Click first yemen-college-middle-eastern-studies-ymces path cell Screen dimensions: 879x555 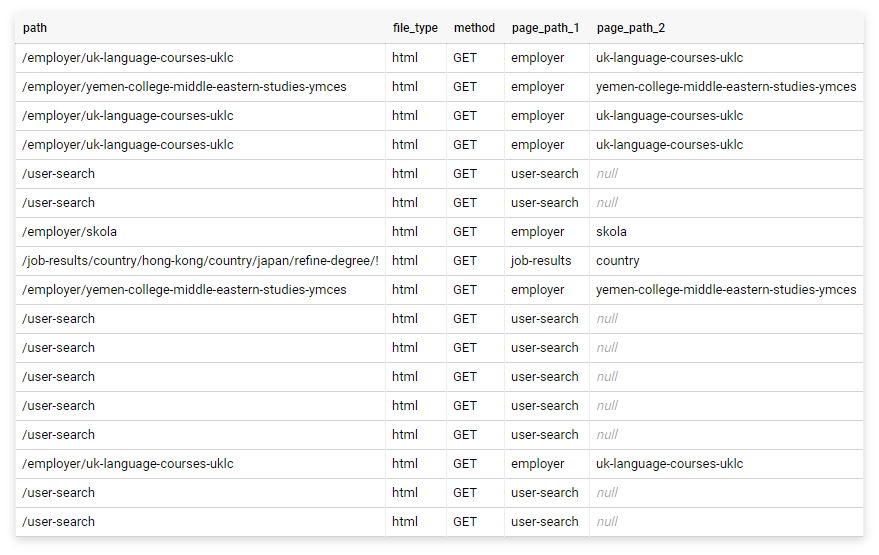pos(184,87)
